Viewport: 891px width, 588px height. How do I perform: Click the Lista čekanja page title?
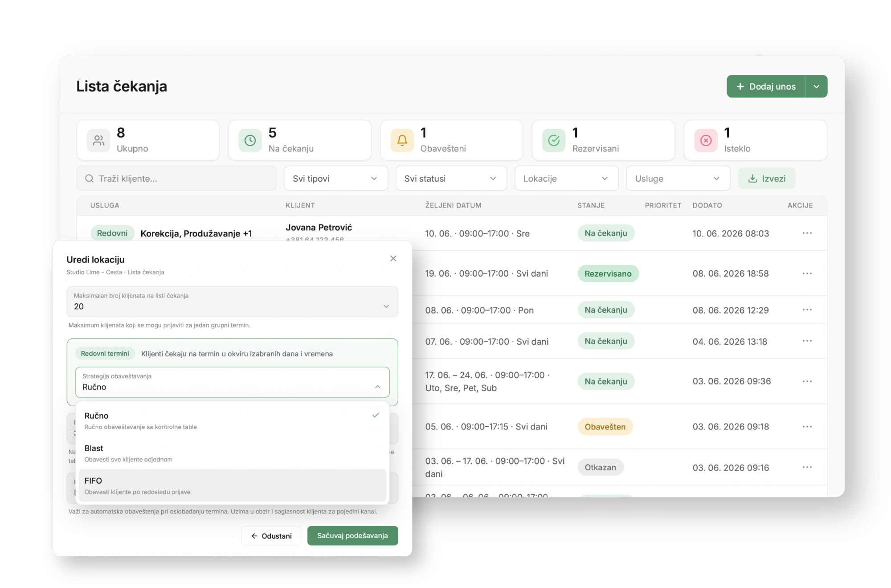coord(122,86)
